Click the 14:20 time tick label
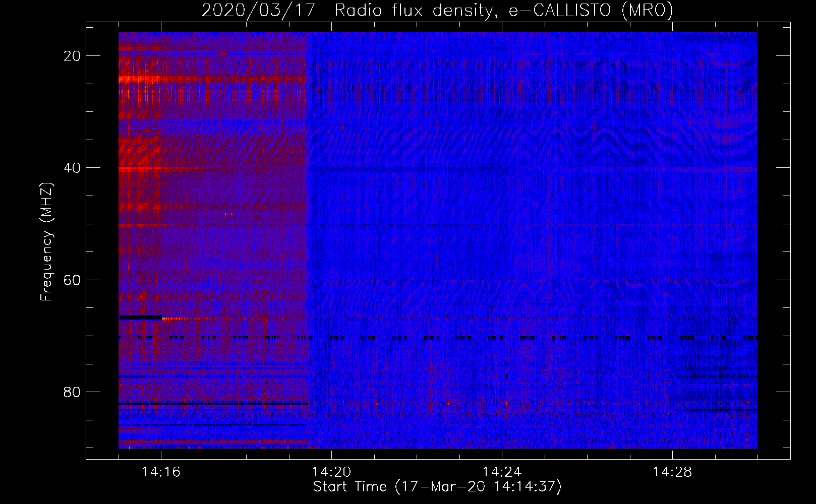Viewport: 816px width, 504px height. click(x=331, y=472)
